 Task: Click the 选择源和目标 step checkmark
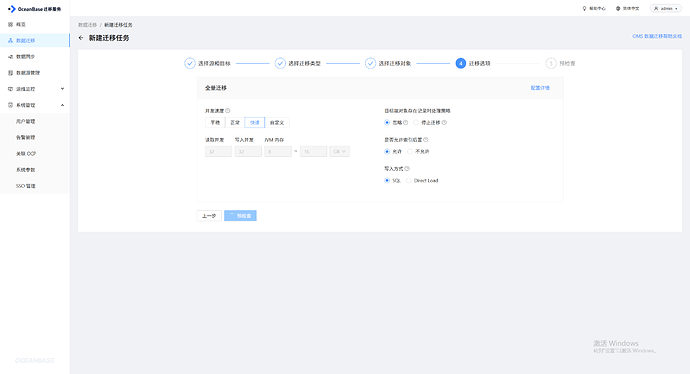click(x=190, y=63)
